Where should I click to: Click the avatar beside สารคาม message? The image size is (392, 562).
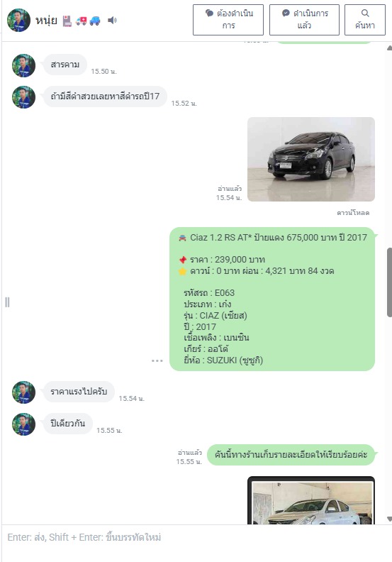(x=23, y=65)
